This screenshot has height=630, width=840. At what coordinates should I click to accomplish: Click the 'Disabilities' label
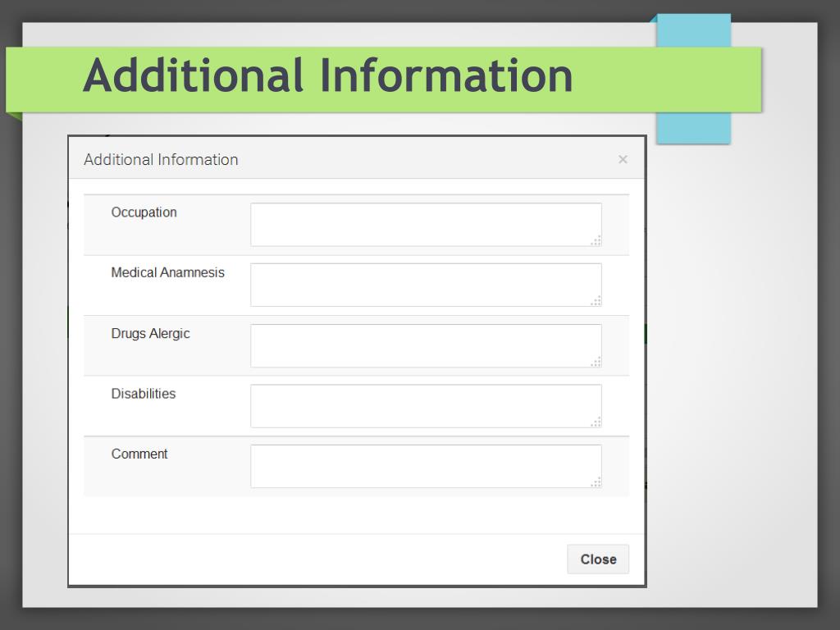tap(143, 394)
